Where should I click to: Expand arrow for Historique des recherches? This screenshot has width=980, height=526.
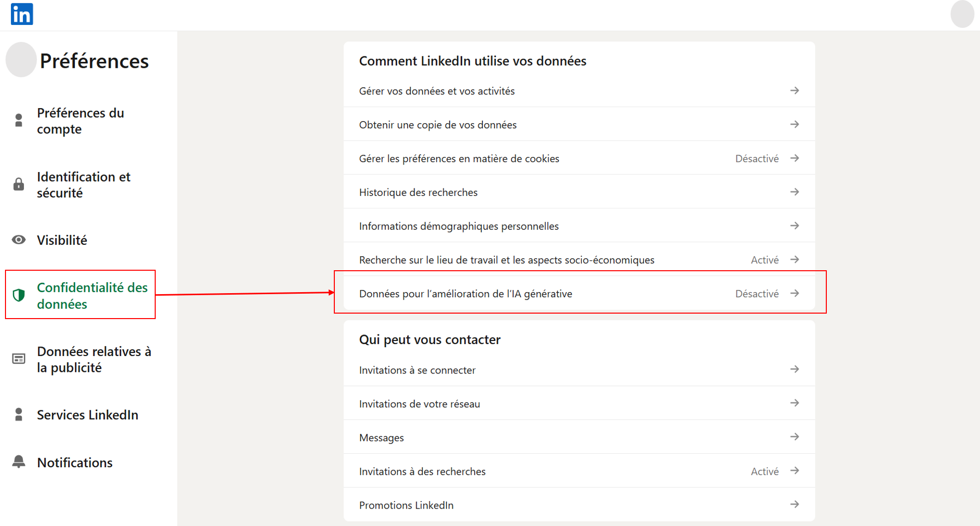pyautogui.click(x=794, y=192)
